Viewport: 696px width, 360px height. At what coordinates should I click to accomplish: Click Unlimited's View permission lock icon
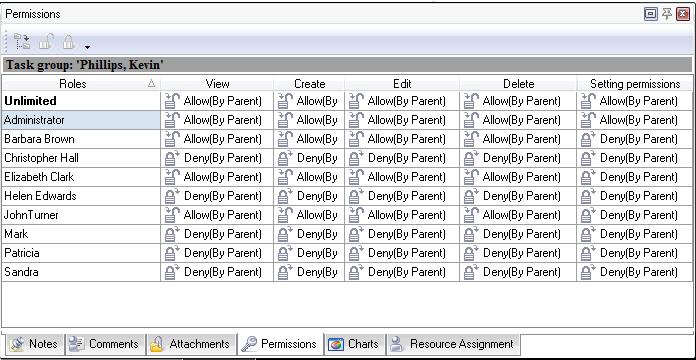point(172,101)
